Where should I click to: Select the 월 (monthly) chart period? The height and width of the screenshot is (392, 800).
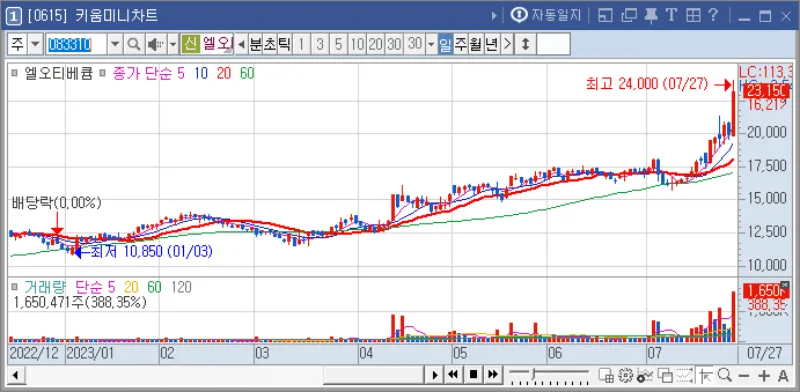point(476,44)
